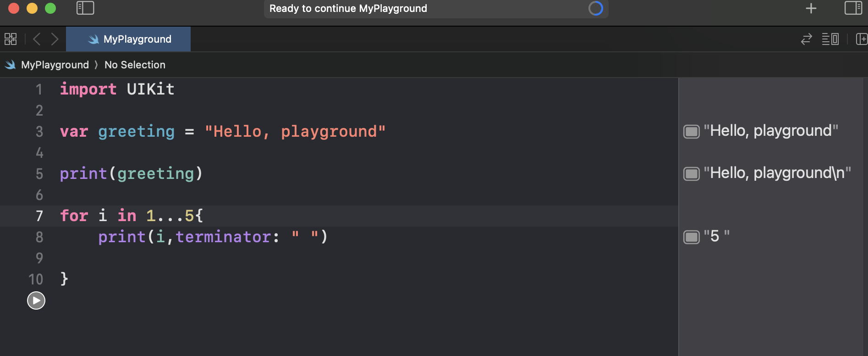
Task: Open the related items grid icon
Action: 11,39
